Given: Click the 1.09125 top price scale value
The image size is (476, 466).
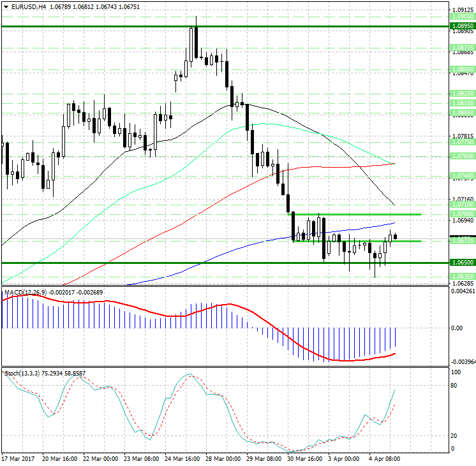Looking at the screenshot, I should (x=463, y=10).
